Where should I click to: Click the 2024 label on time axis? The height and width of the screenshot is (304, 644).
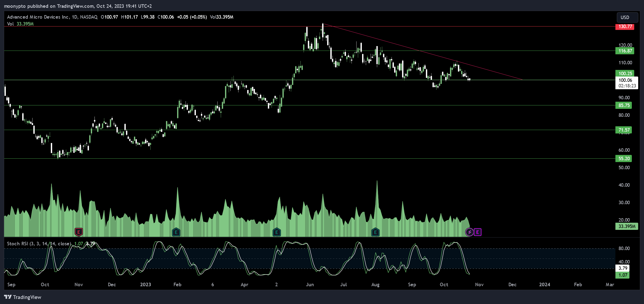coord(545,285)
